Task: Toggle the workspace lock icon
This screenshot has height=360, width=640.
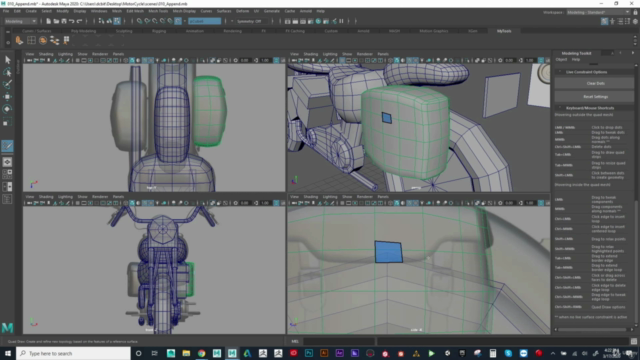Action: [636, 12]
